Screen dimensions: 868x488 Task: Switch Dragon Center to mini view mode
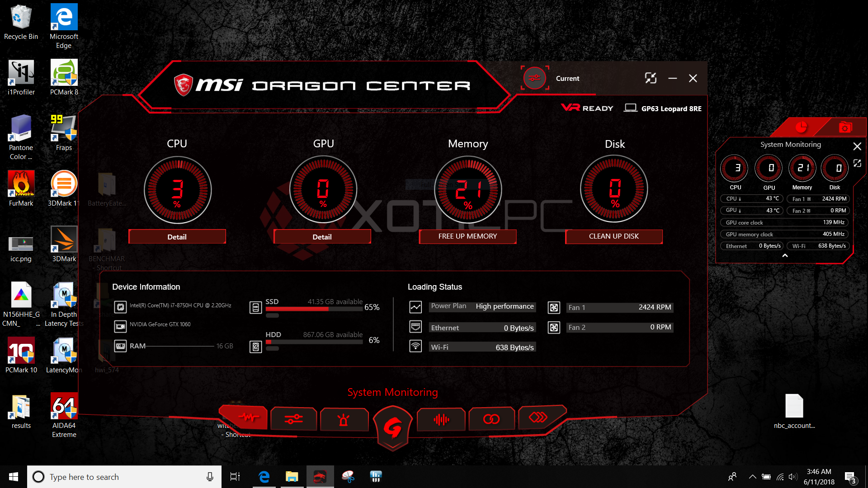click(x=651, y=78)
